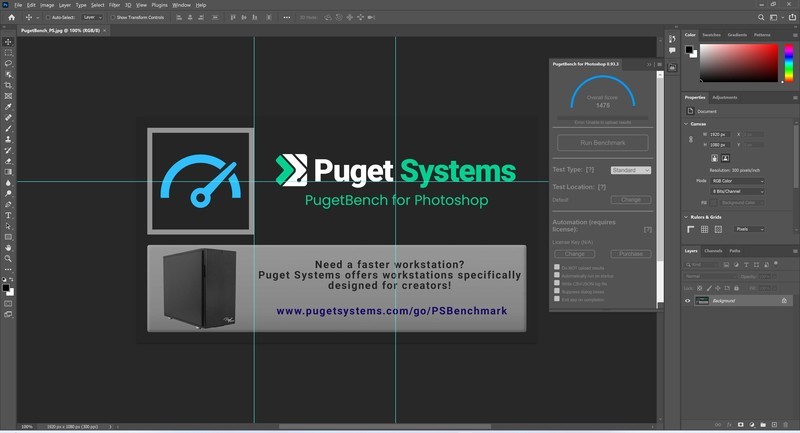Select the Zoom tool in the toolbox
The image size is (800, 433).
point(8,259)
